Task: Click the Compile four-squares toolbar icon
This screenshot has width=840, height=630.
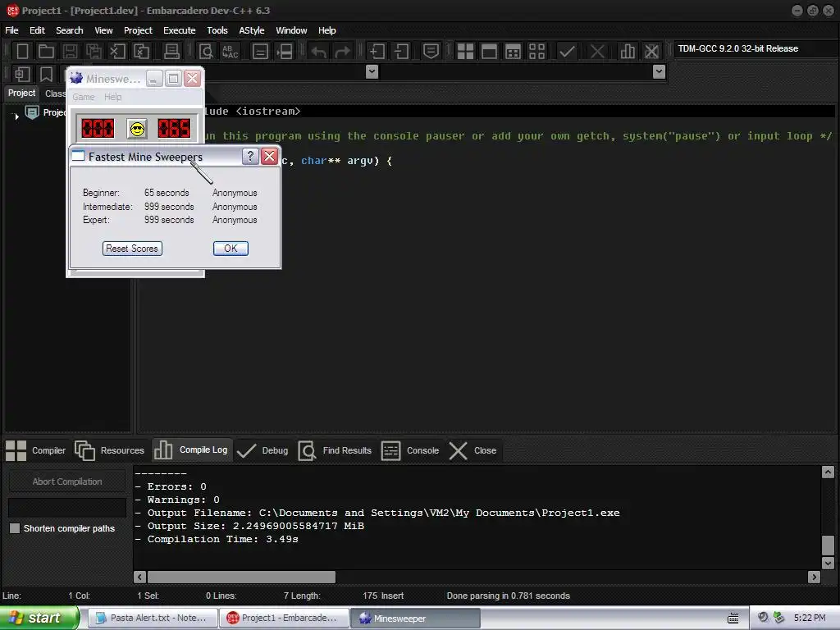Action: point(465,52)
